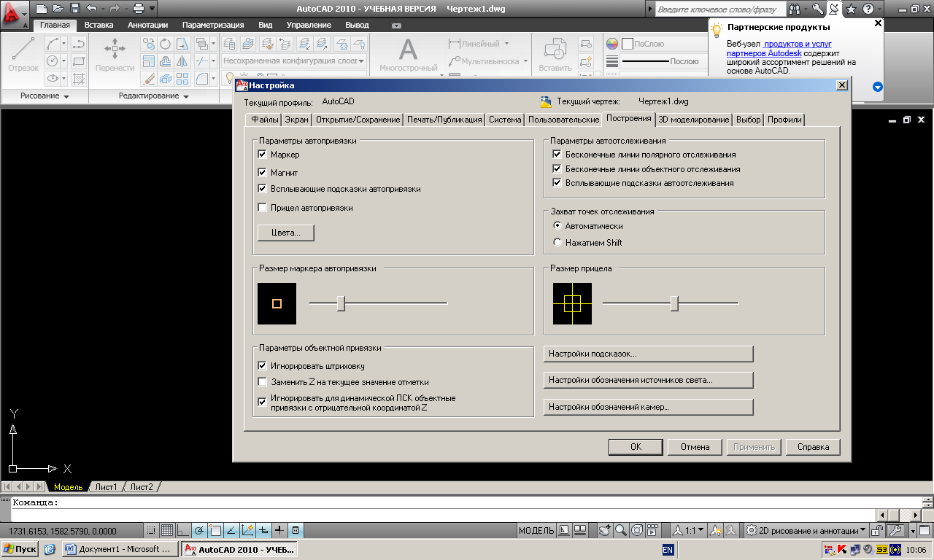This screenshot has width=934, height=560.
Task: Open the Аннотации ribbon tab
Action: [147, 25]
